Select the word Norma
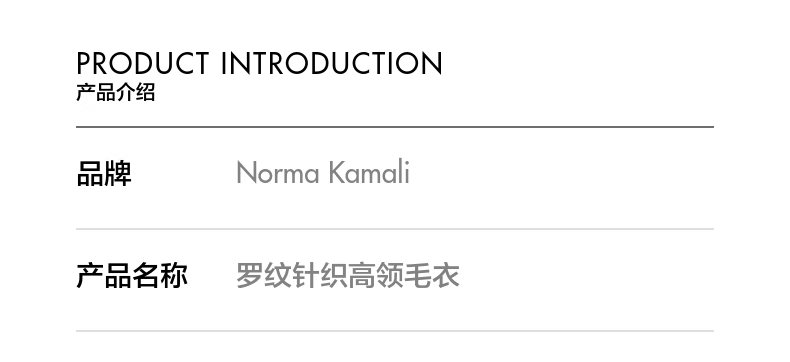790x362 pixels. pos(278,173)
